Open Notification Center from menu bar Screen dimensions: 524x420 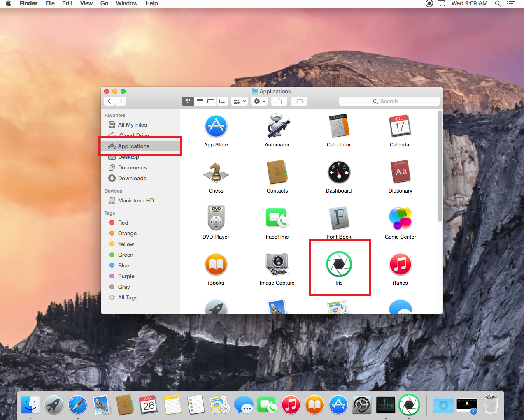coord(511,3)
